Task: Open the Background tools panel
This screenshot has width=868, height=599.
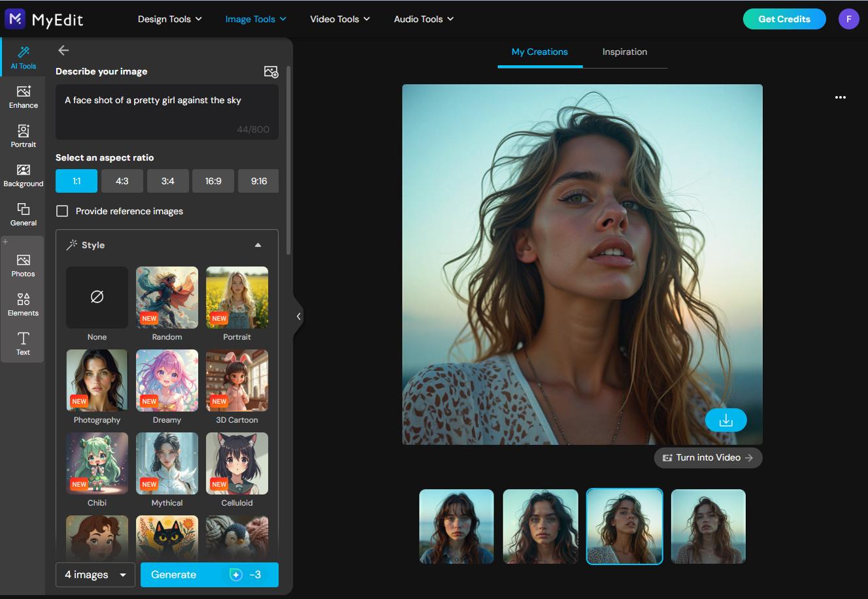Action: tap(23, 175)
